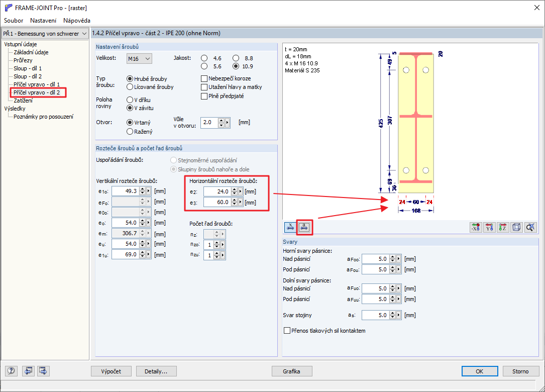Switch to isometric cube view
The width and height of the screenshot is (545, 392).
coord(516,228)
